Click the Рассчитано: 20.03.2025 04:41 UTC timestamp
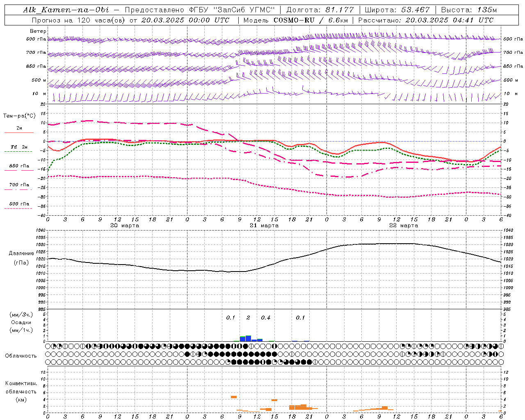The width and height of the screenshot is (525, 420). 426,20
